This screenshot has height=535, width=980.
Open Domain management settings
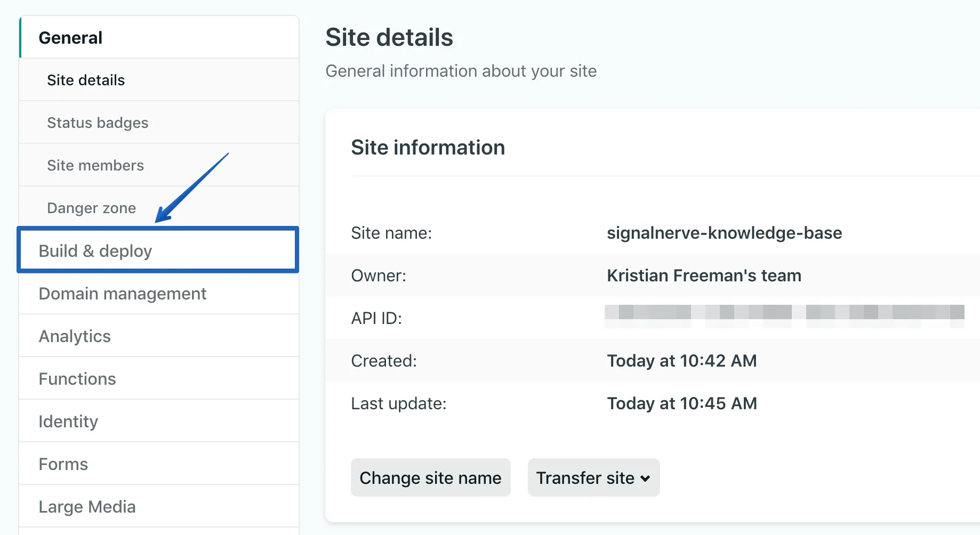click(x=122, y=294)
